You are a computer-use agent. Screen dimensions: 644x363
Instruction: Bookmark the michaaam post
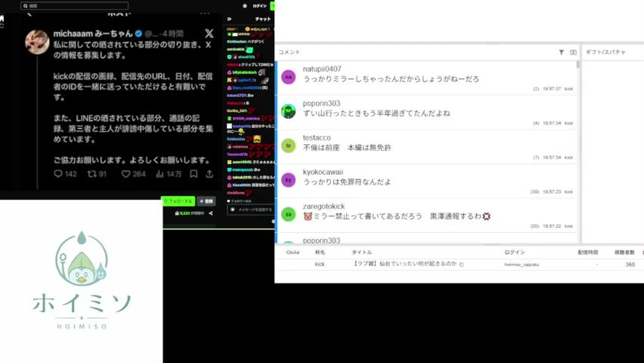pos(194,174)
